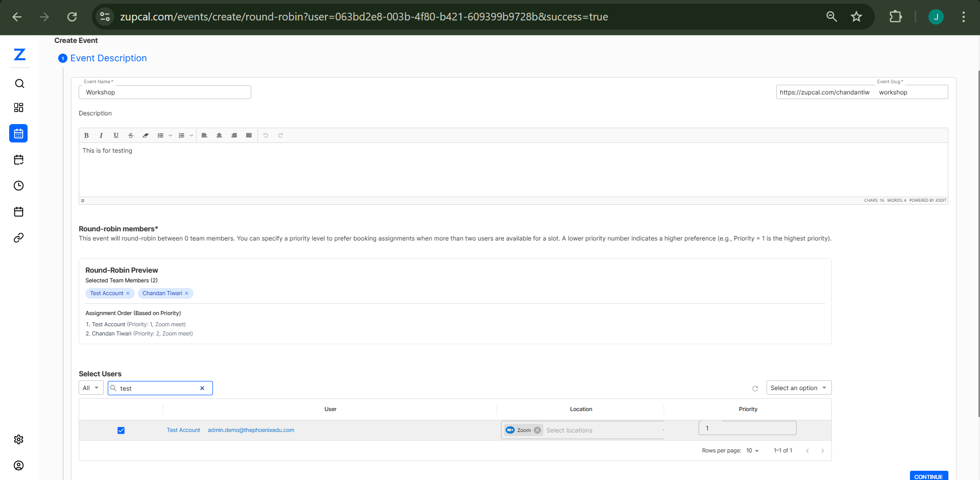The image size is (980, 480).
Task: Toggle italic formatting in description editor
Action: pyautogui.click(x=101, y=135)
